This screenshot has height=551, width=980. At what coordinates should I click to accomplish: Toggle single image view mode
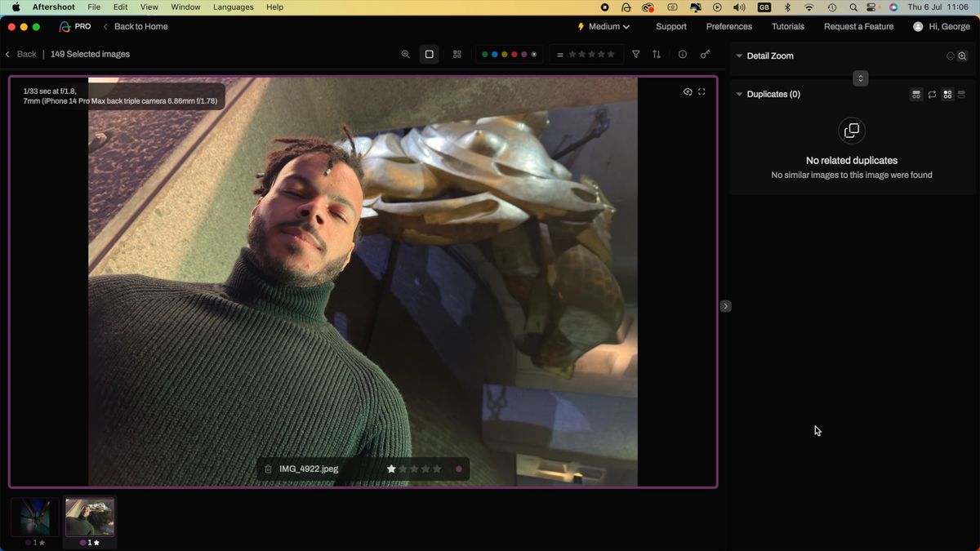click(429, 54)
